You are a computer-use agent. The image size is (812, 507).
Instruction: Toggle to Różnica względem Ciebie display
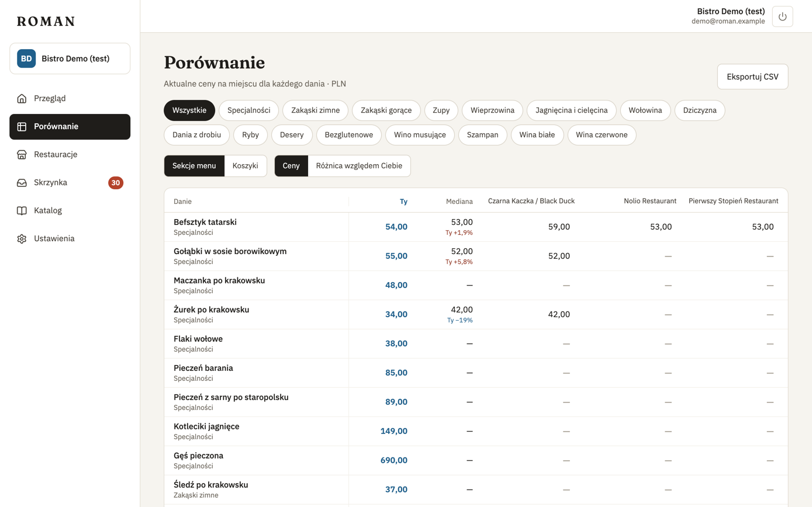click(359, 166)
